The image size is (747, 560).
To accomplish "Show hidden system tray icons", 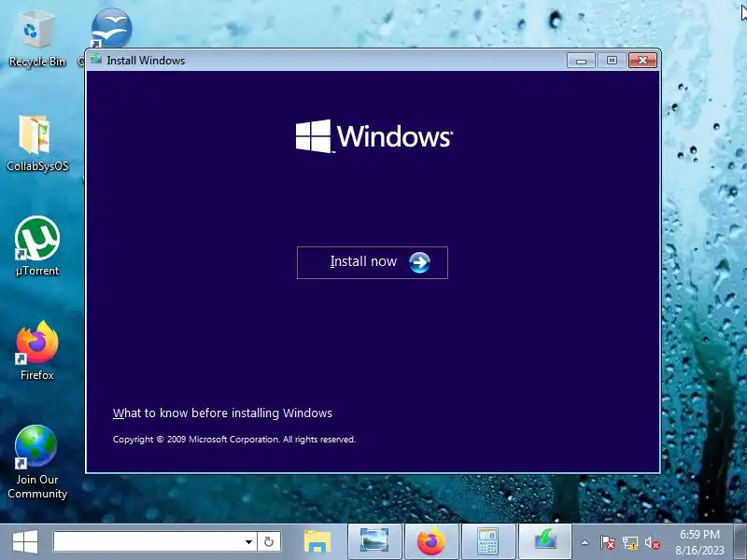I will 585,542.
